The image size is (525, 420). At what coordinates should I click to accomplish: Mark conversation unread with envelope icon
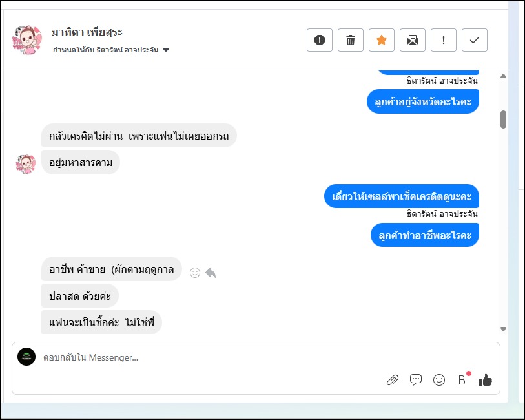413,40
